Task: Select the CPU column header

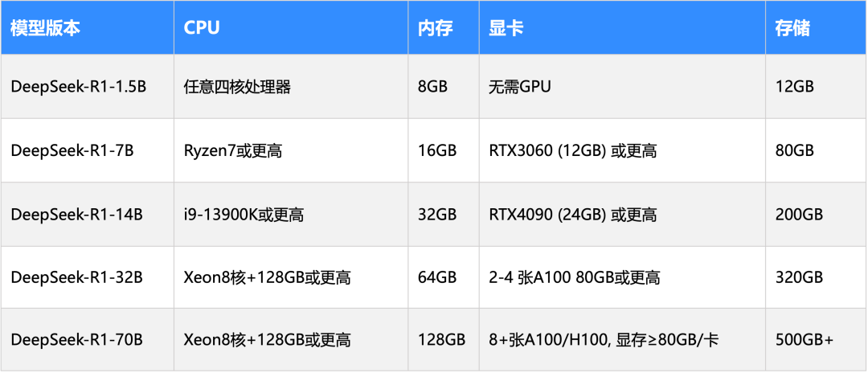Action: pyautogui.click(x=291, y=27)
